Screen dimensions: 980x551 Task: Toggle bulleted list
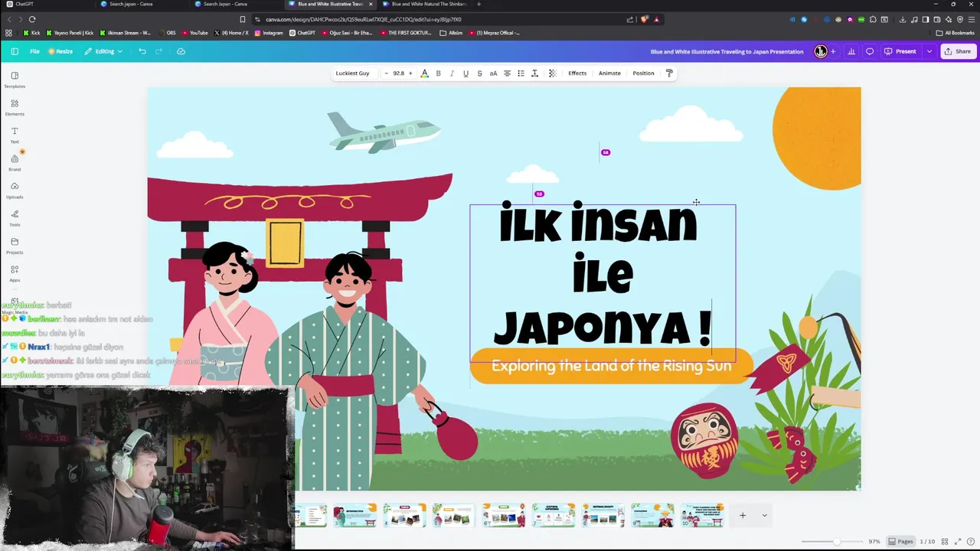coord(521,73)
